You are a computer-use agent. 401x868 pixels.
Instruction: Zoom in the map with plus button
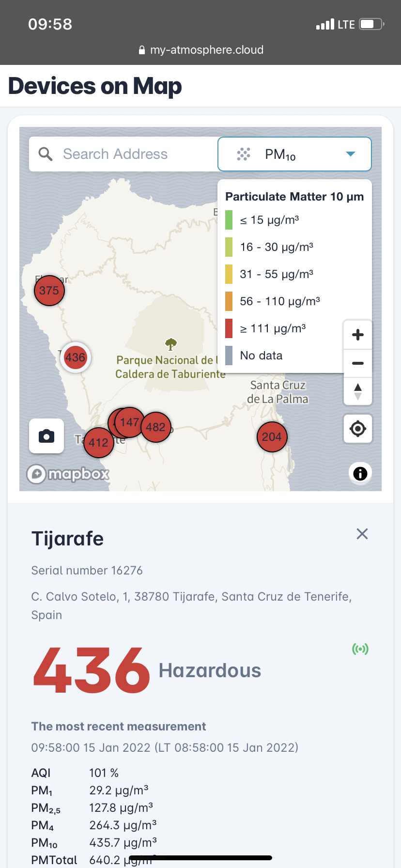(x=358, y=335)
